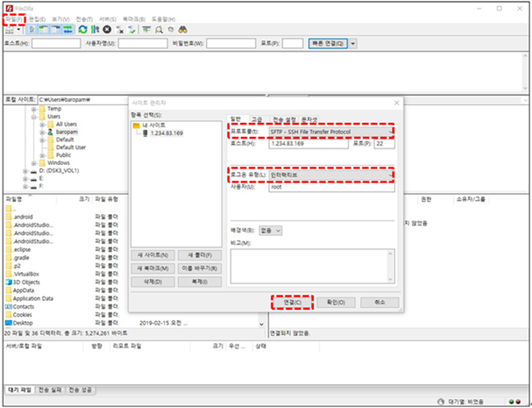The image size is (532, 408).
Task: Cancel current operation with black X icon
Action: click(x=107, y=30)
